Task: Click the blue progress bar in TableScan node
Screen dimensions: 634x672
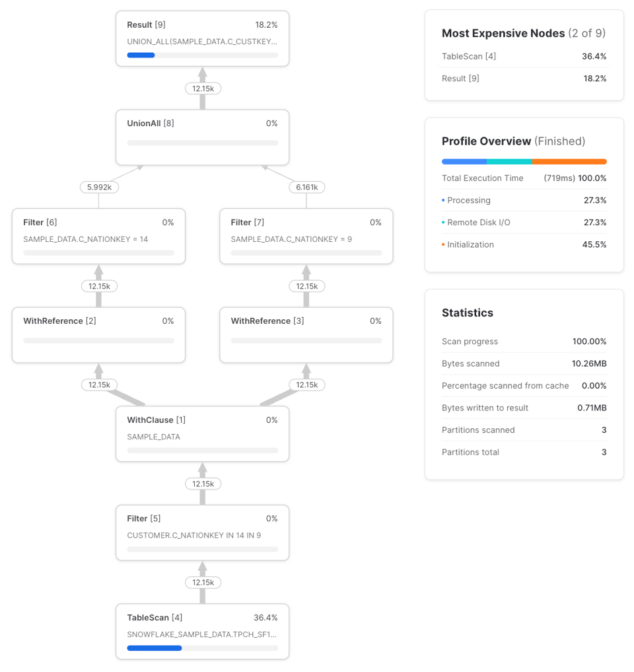Action: tap(155, 648)
